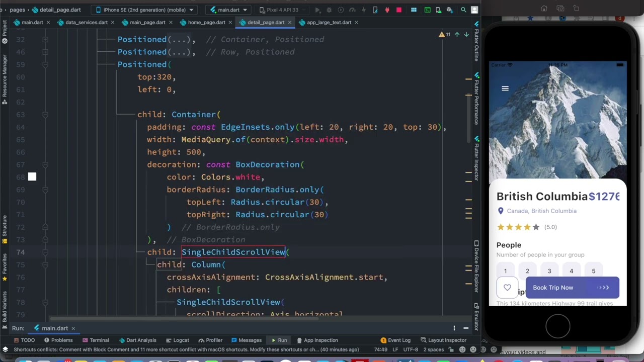Open the Layout Inspector button
Viewport: 644px width, 362px height.
(x=443, y=340)
